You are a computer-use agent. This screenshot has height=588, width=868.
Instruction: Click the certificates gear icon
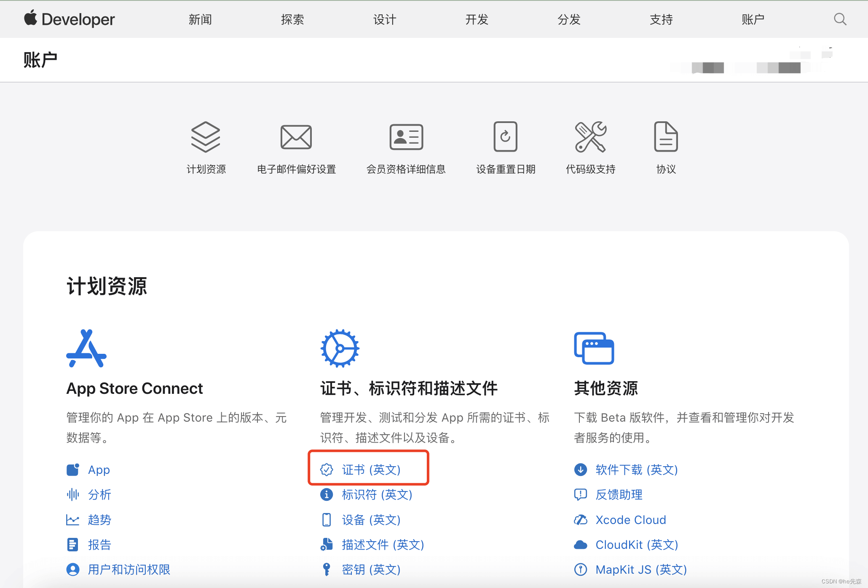340,348
